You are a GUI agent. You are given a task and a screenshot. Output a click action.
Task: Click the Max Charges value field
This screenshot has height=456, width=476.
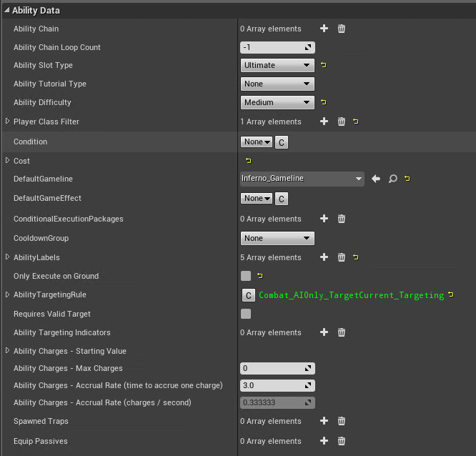pyautogui.click(x=273, y=369)
